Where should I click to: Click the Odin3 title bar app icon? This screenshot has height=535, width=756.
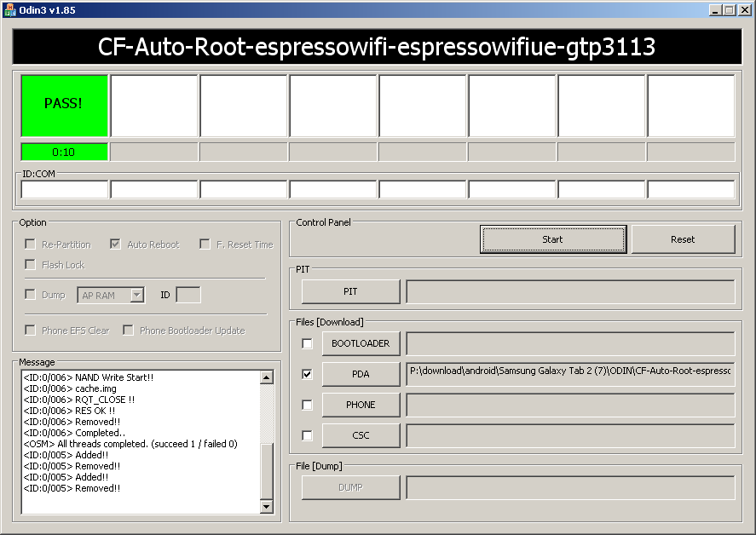pyautogui.click(x=9, y=9)
